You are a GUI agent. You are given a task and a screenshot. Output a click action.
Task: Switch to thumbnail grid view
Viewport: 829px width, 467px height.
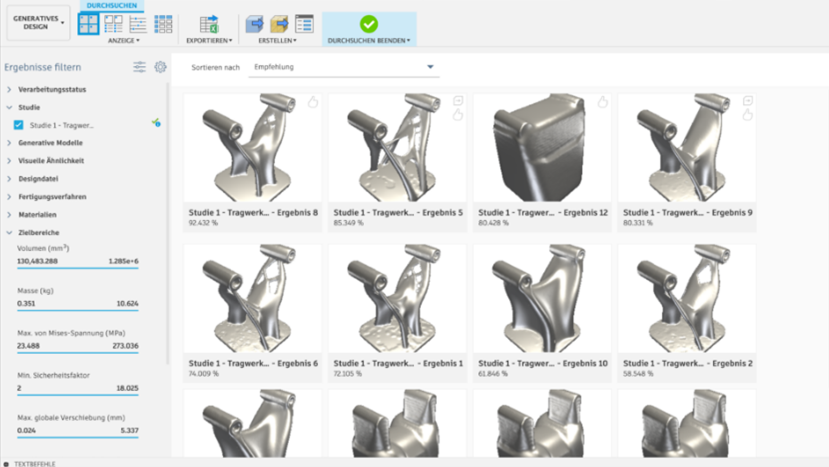(x=88, y=24)
